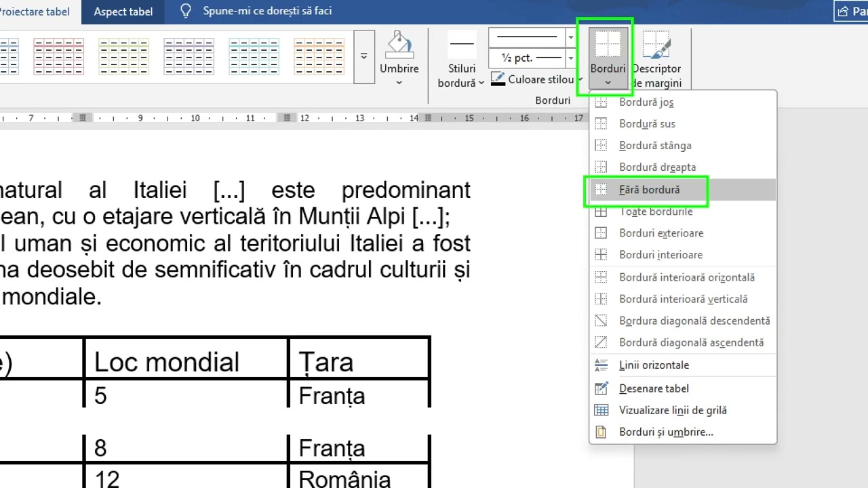Select Bordură jos menu item
The width and height of the screenshot is (868, 488).
coord(683,102)
